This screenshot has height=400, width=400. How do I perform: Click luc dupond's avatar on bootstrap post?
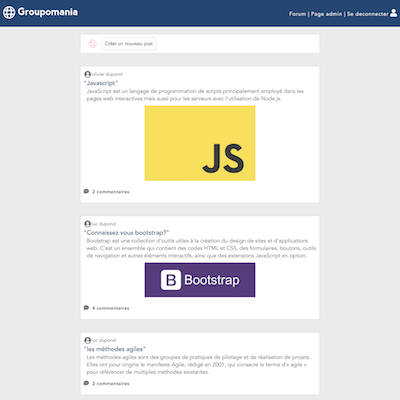pyautogui.click(x=88, y=224)
